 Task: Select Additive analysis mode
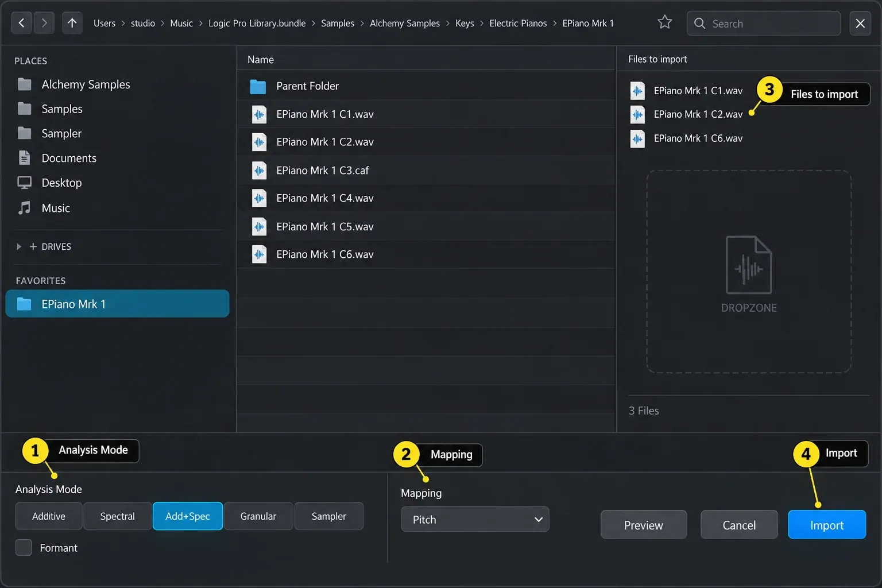click(49, 516)
